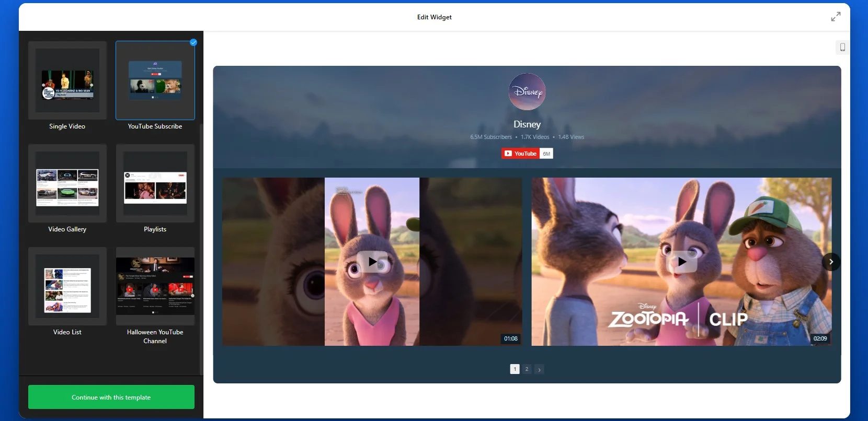
Task: Click the 'Edit Widget' title text
Action: [435, 17]
